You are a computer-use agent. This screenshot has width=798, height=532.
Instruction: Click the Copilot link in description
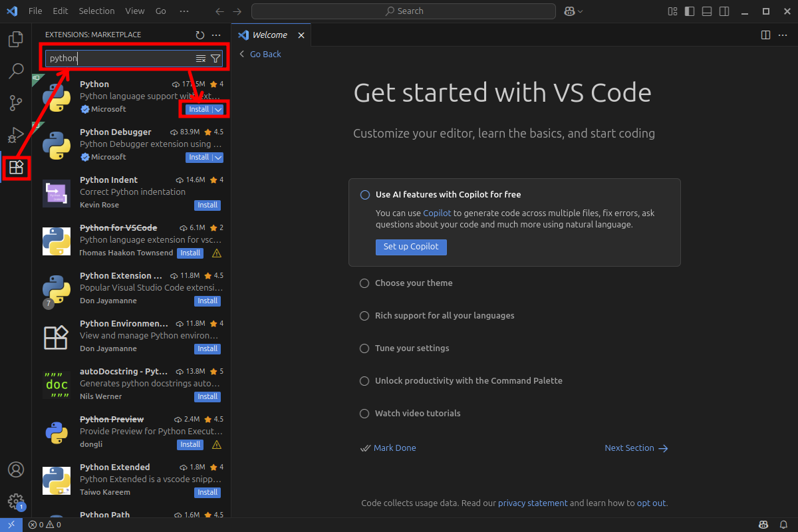pos(437,213)
